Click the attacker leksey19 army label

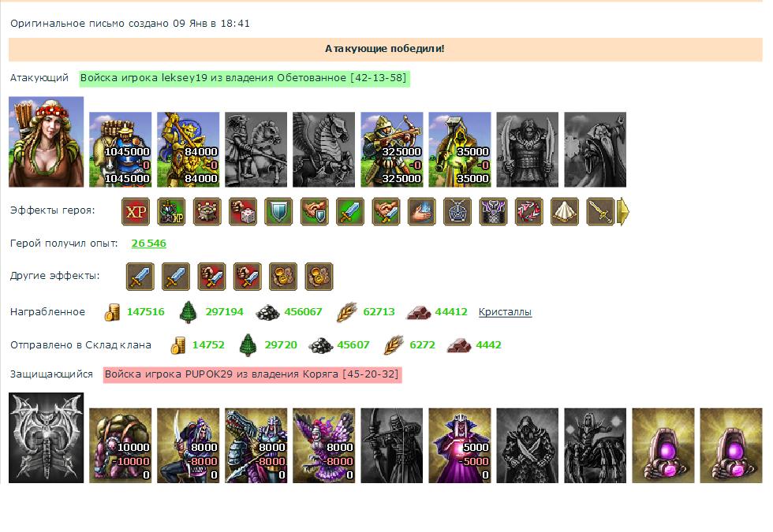(245, 78)
